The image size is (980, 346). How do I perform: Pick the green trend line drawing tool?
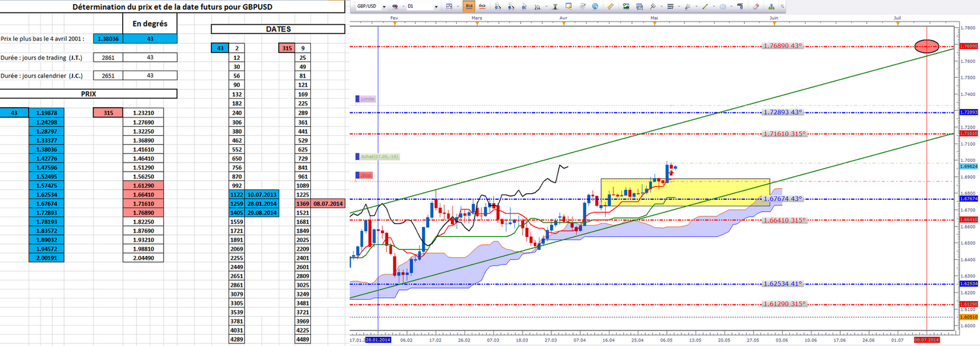pos(706,6)
